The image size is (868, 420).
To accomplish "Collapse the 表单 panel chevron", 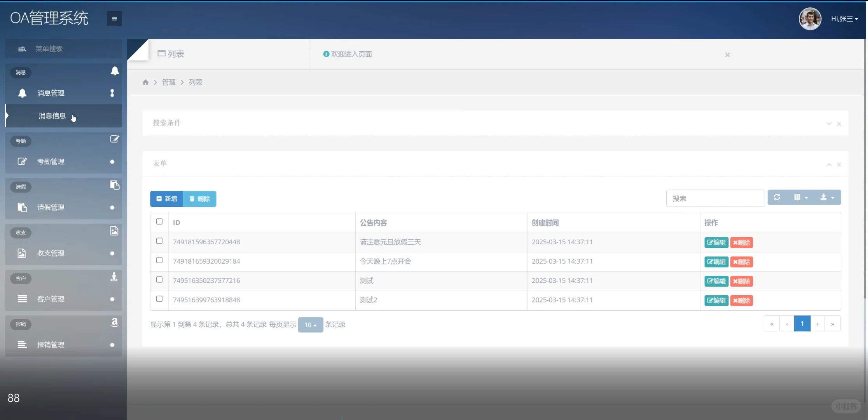I will click(x=829, y=164).
